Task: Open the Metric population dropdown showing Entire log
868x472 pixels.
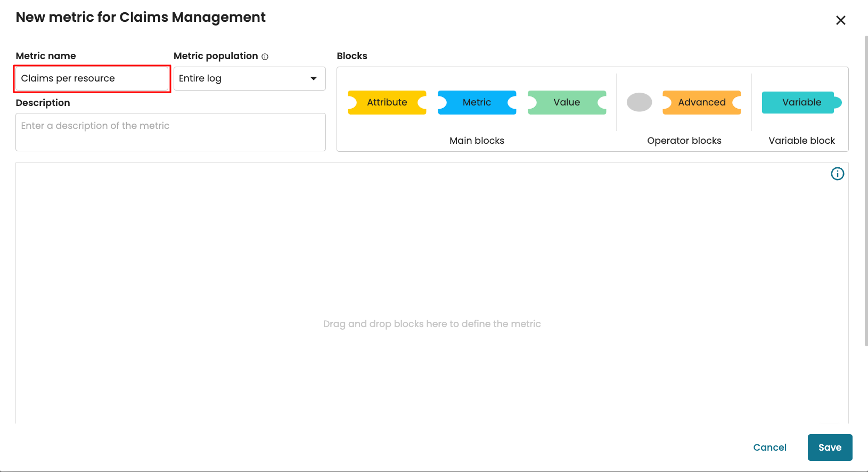Action: click(249, 79)
